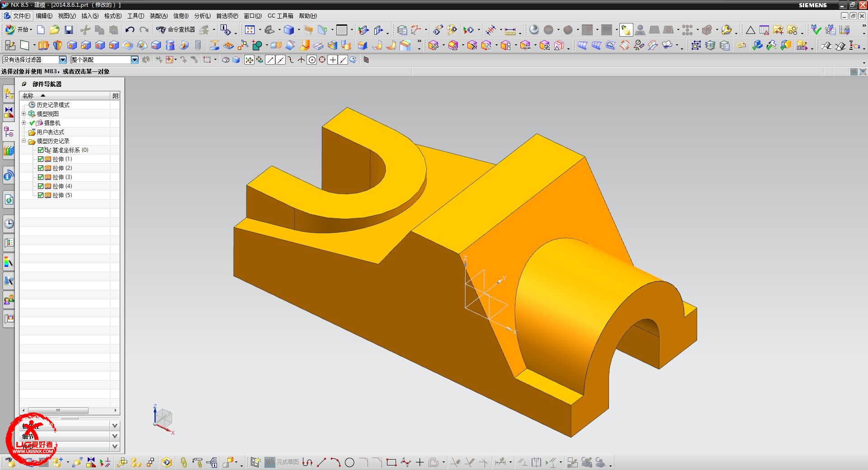Click the New file icon
This screenshot has height=470, width=868.
click(41, 30)
